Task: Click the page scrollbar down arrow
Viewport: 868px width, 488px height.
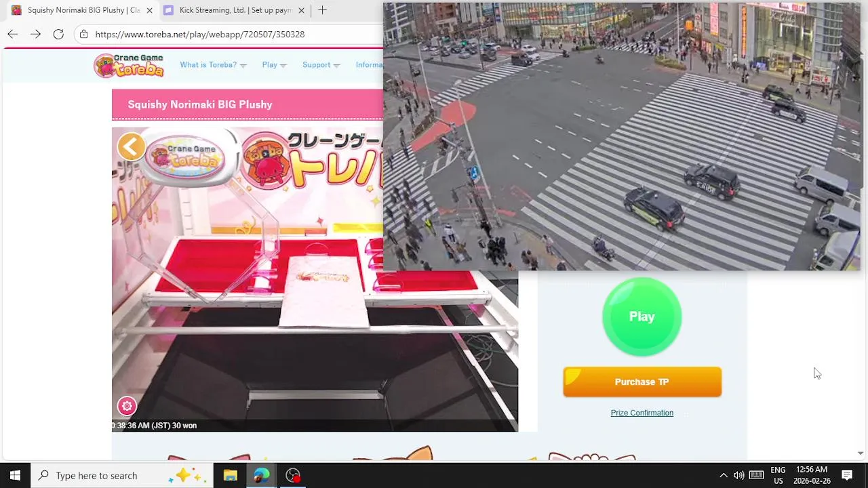Action: point(861,453)
